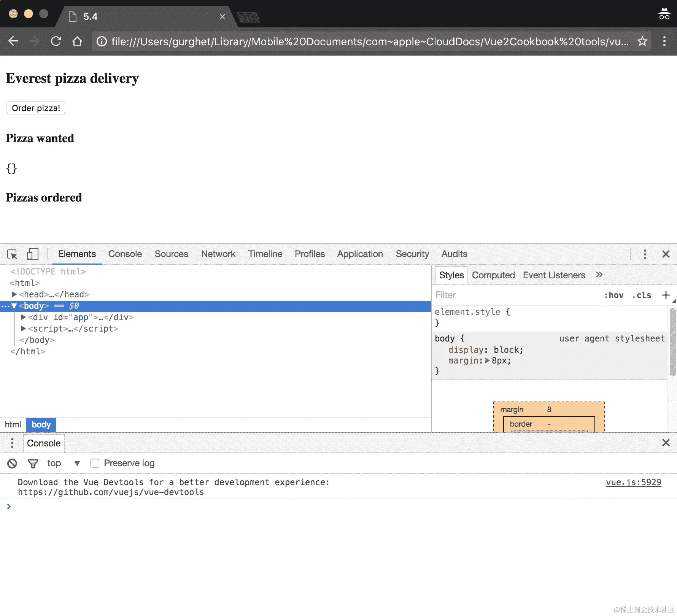
Task: Open the vue.js:5929 source link
Action: pos(634,482)
